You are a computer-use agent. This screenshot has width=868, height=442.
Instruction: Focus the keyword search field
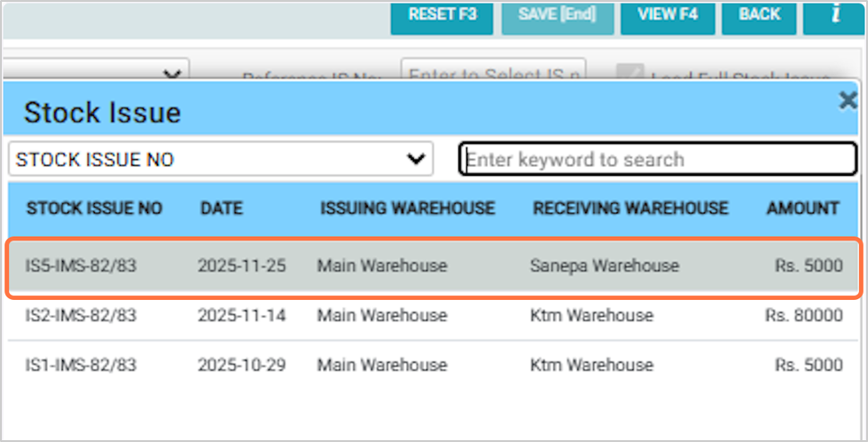click(x=657, y=160)
